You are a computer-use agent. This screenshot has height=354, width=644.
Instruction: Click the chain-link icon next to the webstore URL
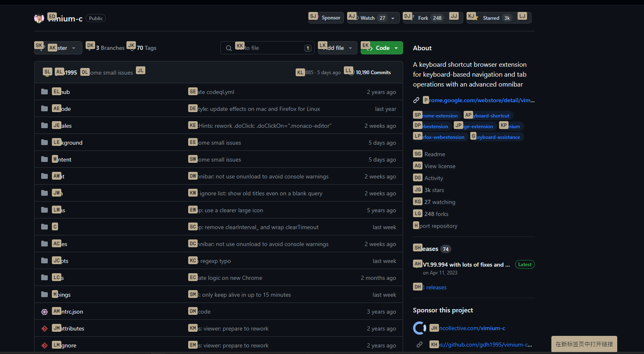pos(416,100)
